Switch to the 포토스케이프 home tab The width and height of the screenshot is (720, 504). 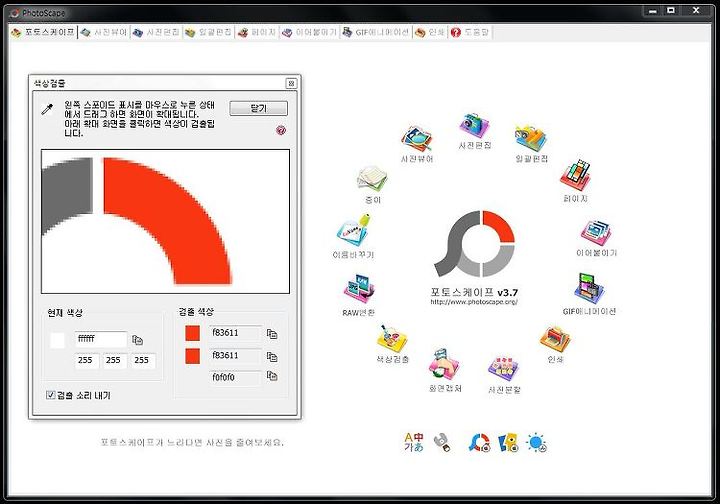44,32
